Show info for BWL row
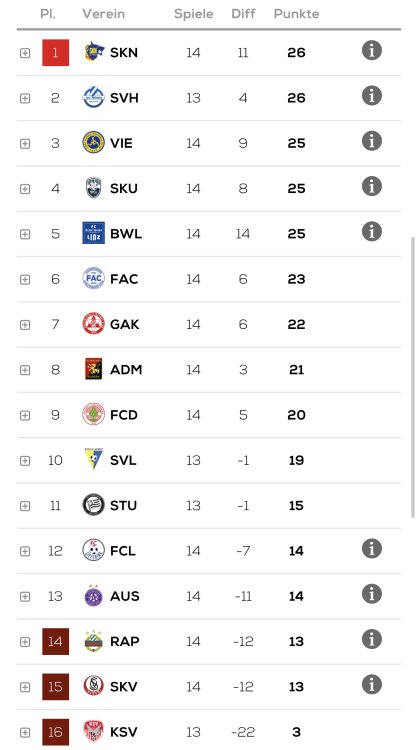This screenshot has width=418, height=750. [x=372, y=232]
